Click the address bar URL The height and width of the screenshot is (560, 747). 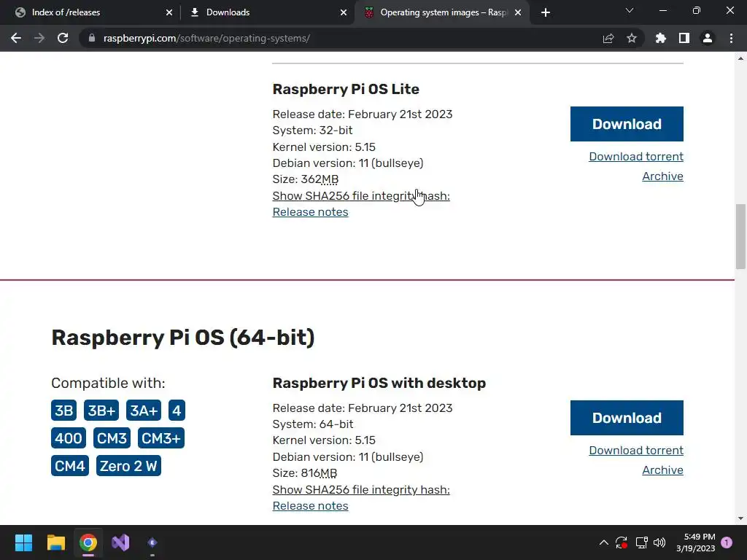click(x=206, y=38)
